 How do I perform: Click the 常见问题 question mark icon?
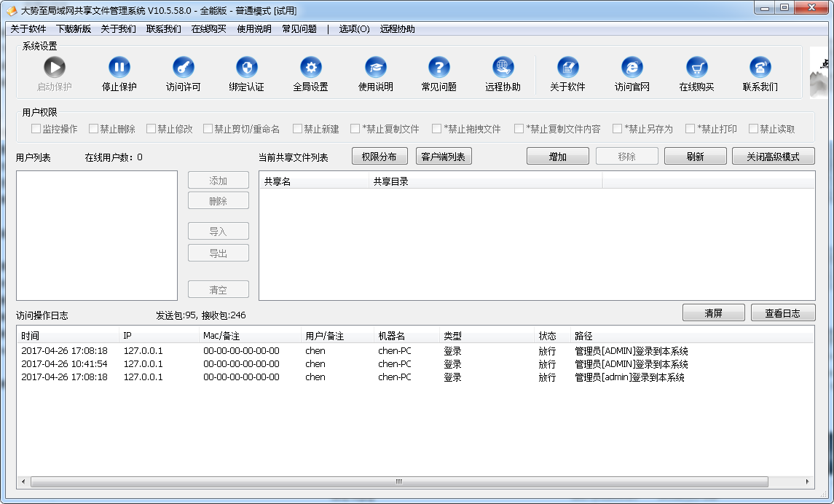pos(439,68)
